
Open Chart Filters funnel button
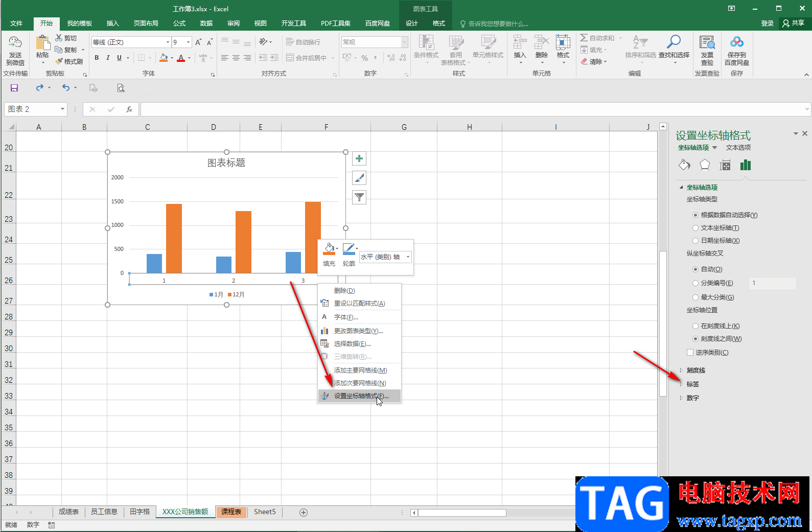coord(359,197)
